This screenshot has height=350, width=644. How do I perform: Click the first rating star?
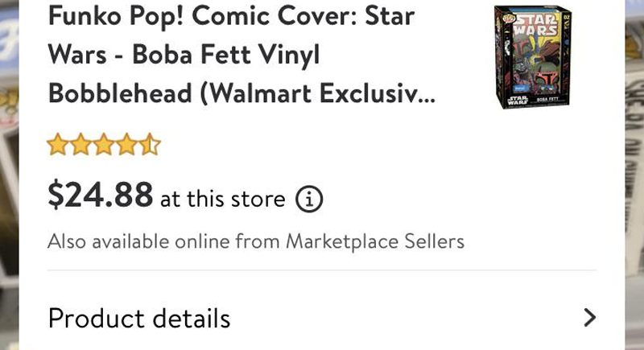pos(57,146)
